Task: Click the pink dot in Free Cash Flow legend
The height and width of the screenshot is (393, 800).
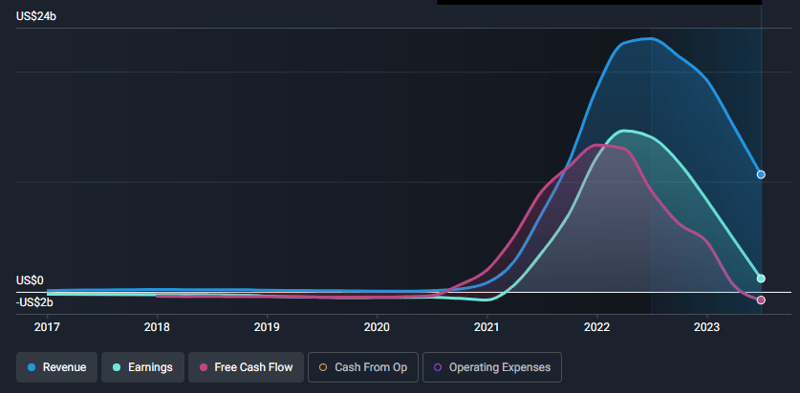Action: (204, 367)
